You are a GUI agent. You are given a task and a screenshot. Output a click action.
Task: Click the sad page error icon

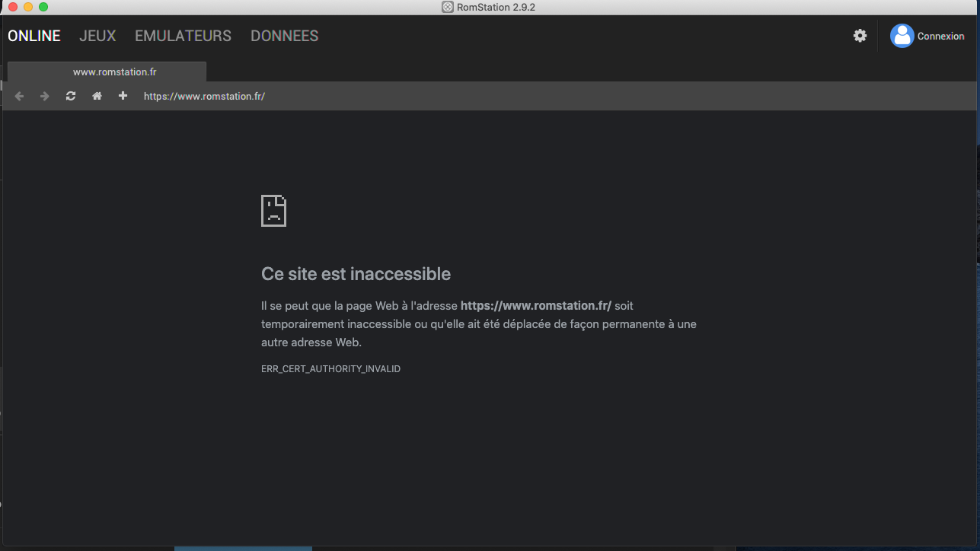point(273,211)
